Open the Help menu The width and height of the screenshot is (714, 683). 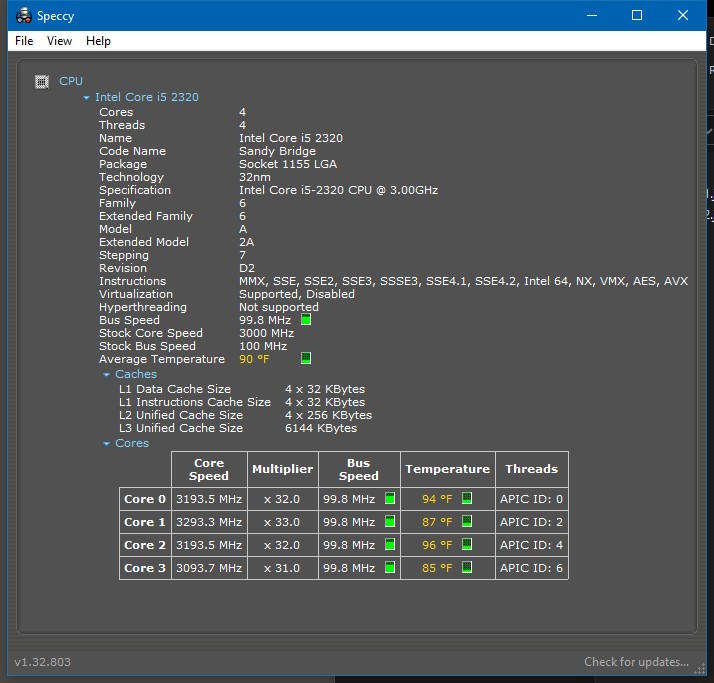98,41
